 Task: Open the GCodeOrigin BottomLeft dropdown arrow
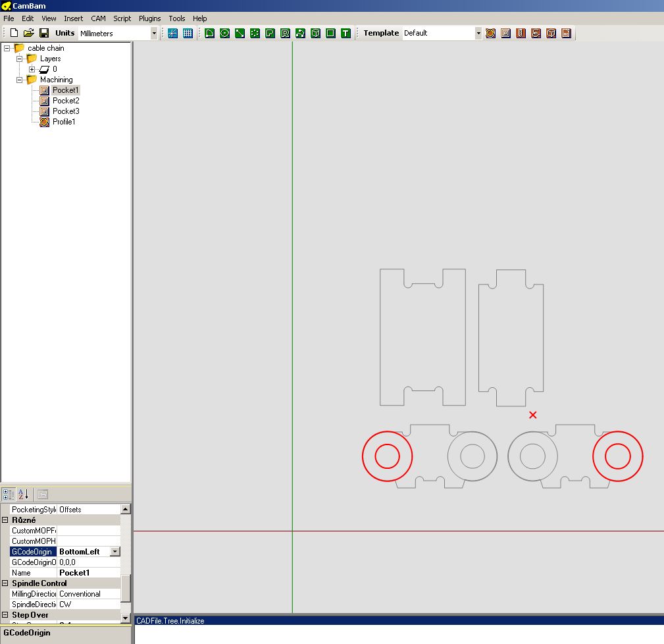pos(115,552)
